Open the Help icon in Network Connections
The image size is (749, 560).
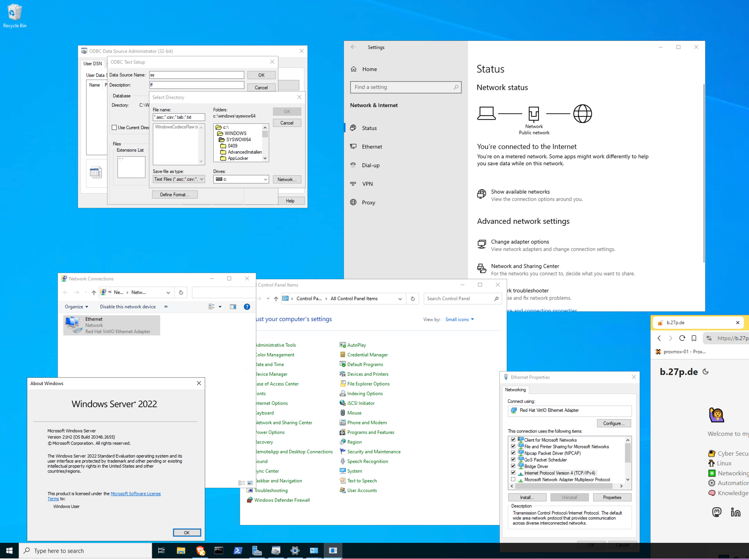tap(247, 307)
